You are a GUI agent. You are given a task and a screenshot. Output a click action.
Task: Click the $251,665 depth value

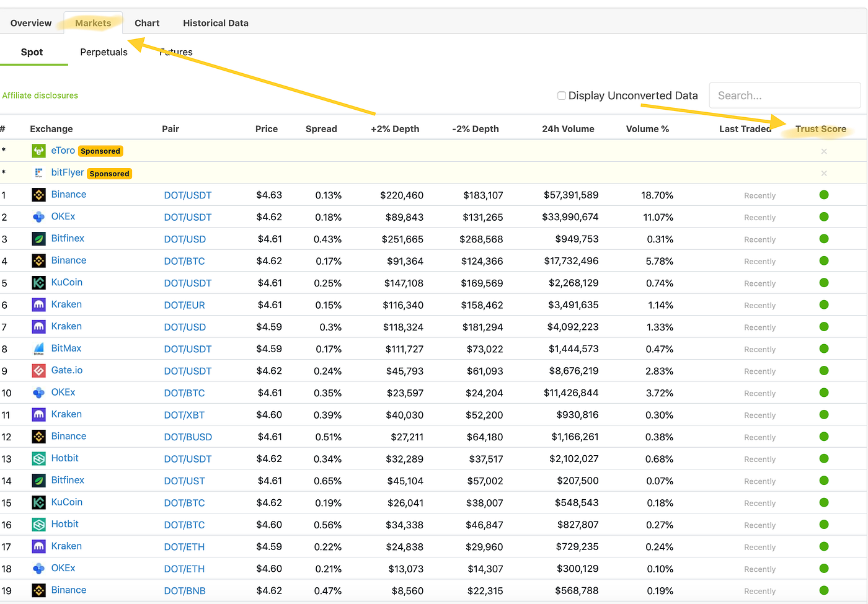click(402, 239)
